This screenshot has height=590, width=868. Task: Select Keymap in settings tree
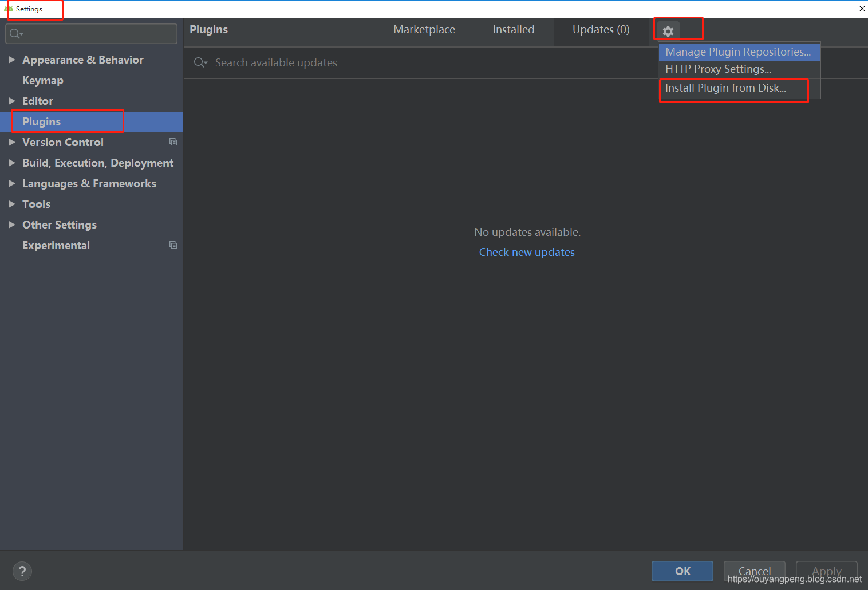tap(43, 81)
